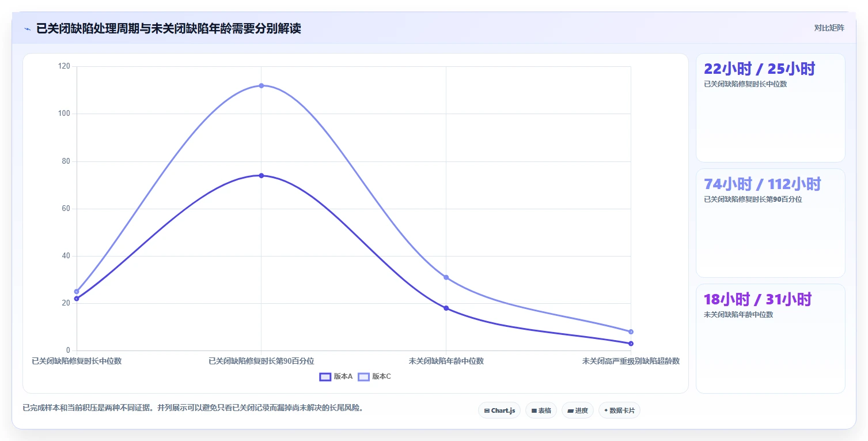This screenshot has width=868, height=441.
Task: Click the y-axis value 80
Action: [x=66, y=161]
